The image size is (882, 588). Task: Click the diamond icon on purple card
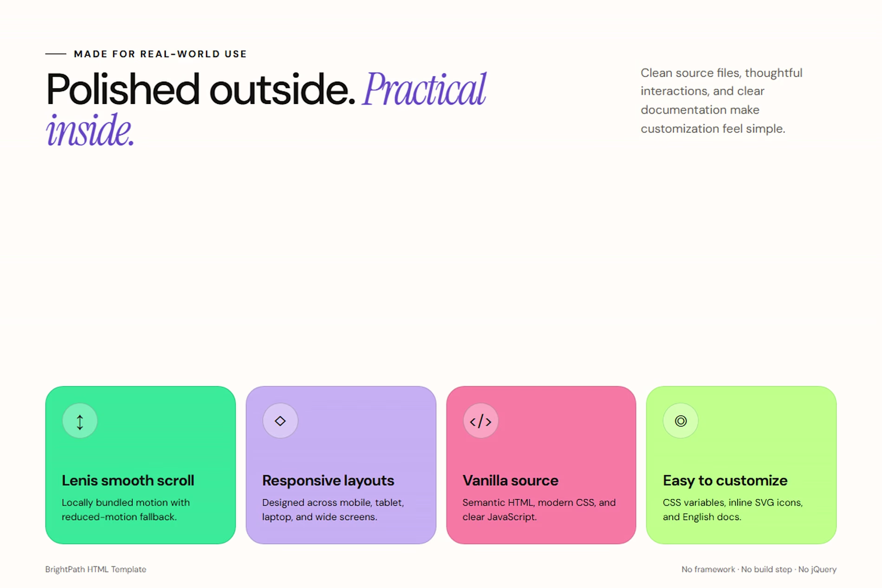(x=280, y=421)
